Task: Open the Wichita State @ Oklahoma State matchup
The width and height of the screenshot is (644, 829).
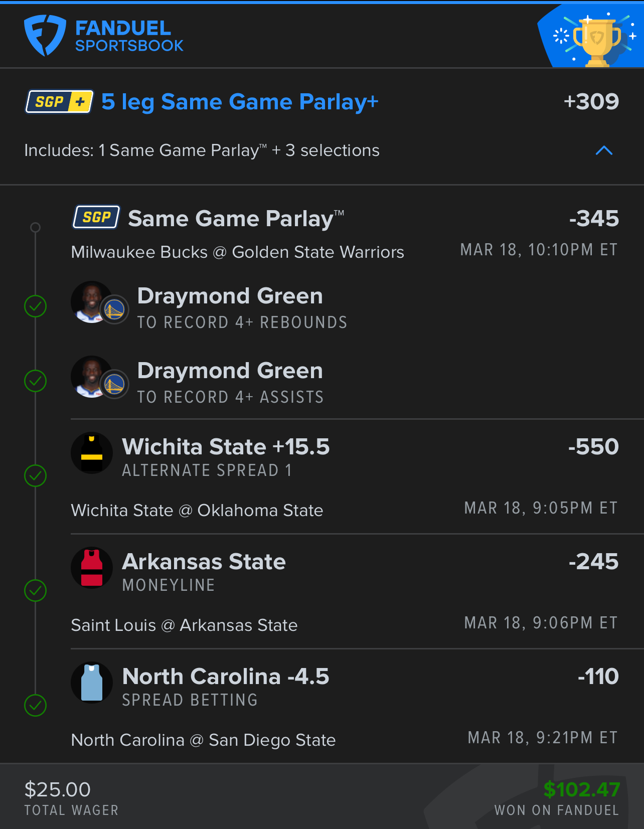Action: [x=197, y=510]
